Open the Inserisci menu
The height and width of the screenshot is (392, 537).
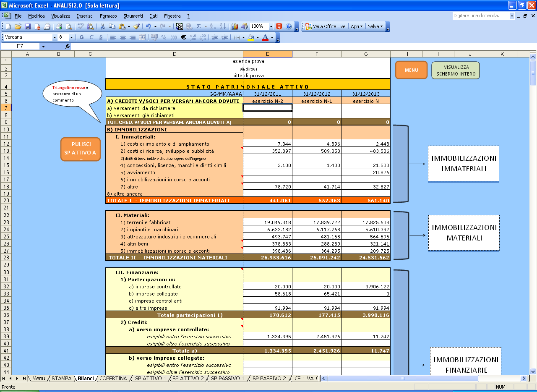click(85, 16)
